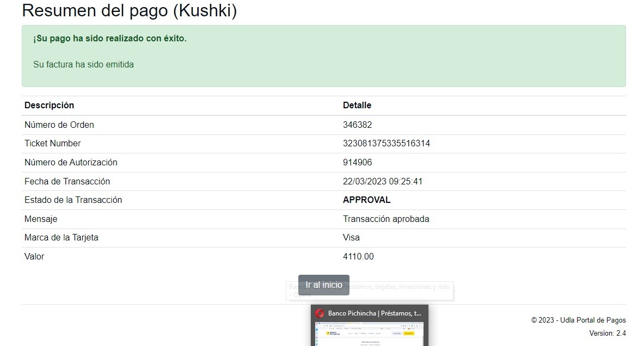
Task: Click the authorization number 914906
Action: point(357,162)
